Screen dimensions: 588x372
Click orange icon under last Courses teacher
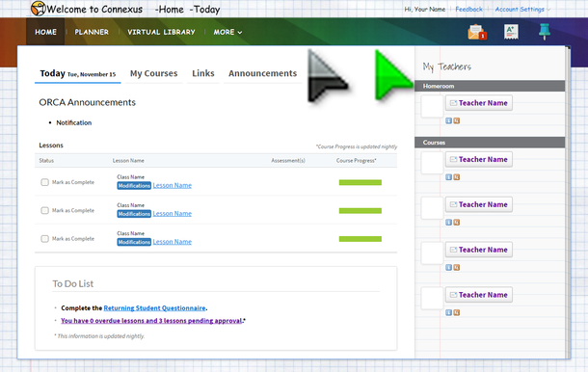pos(456,312)
